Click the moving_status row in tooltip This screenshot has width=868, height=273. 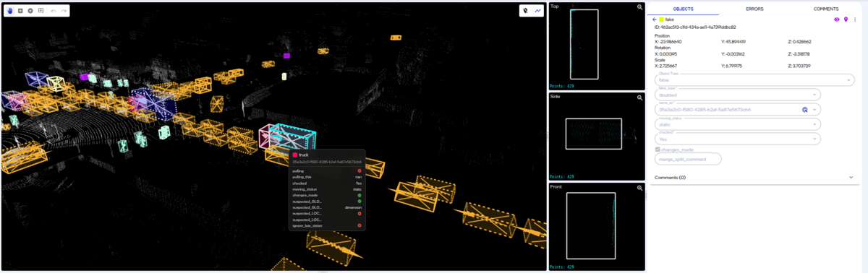pyautogui.click(x=327, y=188)
